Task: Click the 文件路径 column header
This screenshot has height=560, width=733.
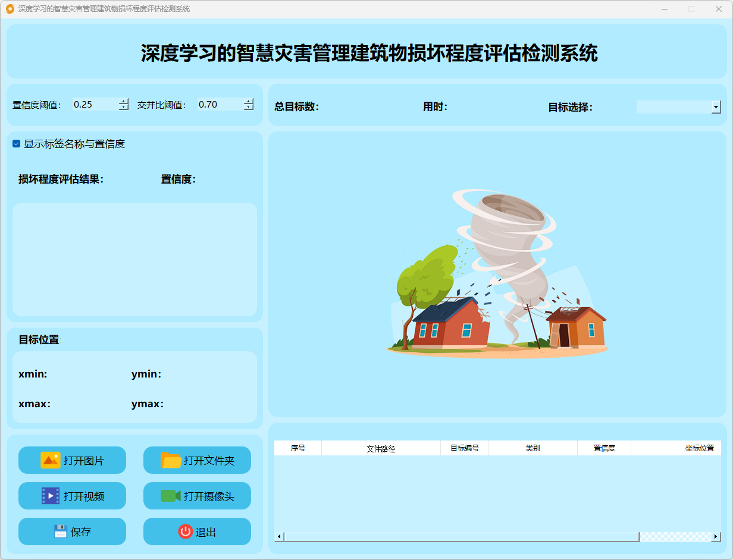Action: pos(381,448)
